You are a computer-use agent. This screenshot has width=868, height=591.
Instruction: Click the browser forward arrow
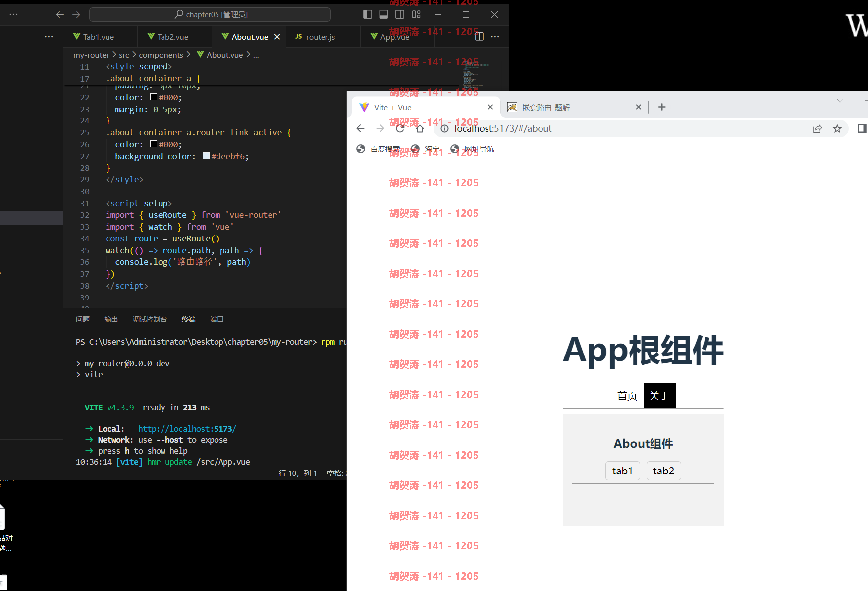(x=380, y=129)
